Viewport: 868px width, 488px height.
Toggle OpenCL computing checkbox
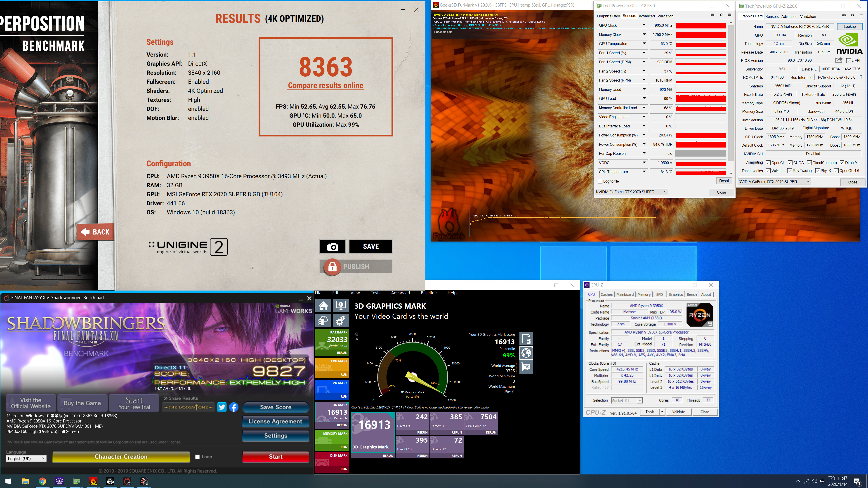(x=768, y=163)
